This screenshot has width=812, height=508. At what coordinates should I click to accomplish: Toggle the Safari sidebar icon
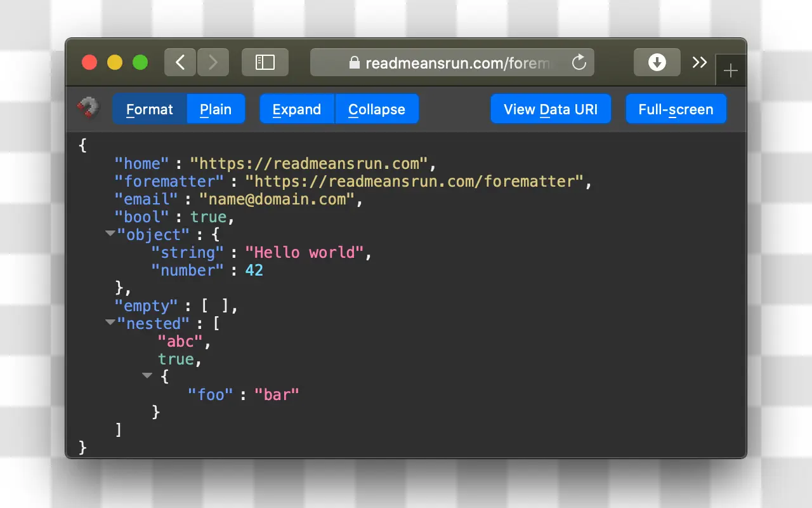click(265, 62)
